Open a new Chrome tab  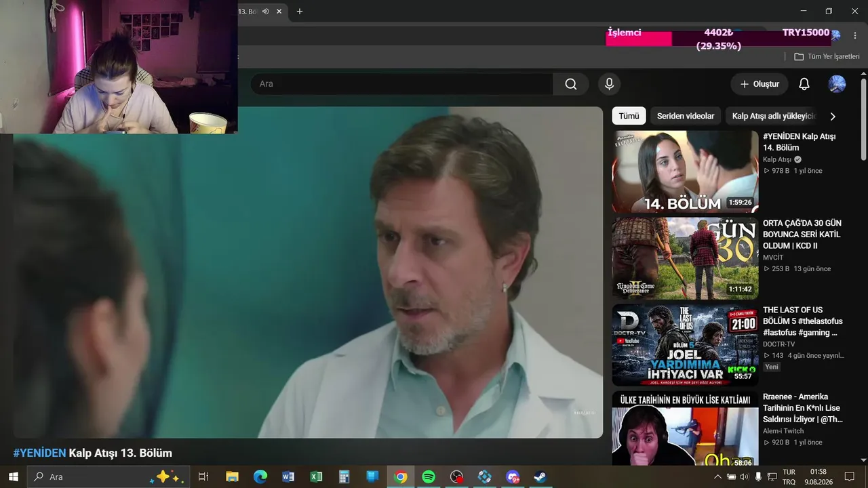click(300, 12)
